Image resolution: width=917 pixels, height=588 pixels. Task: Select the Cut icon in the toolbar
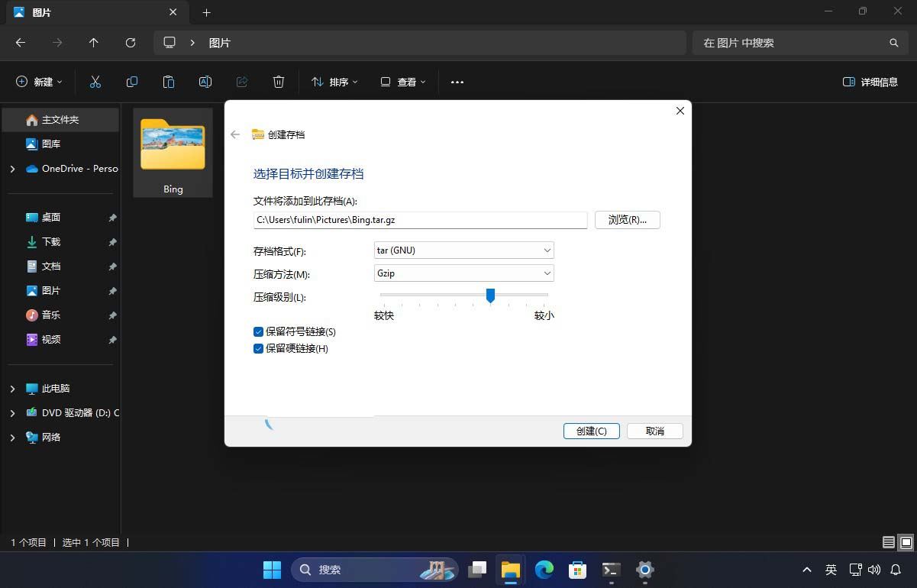[x=95, y=82]
